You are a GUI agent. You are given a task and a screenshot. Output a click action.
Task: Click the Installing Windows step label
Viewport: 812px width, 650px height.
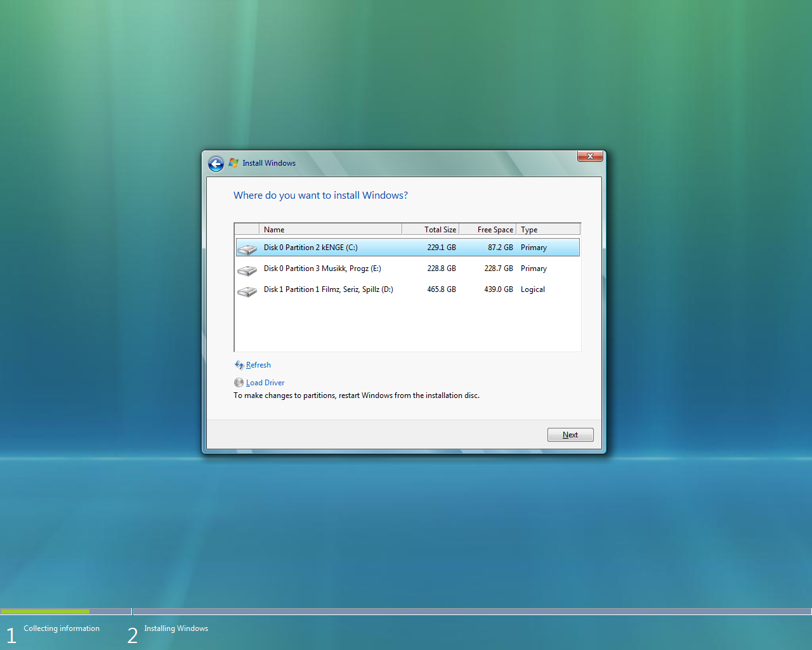point(176,628)
